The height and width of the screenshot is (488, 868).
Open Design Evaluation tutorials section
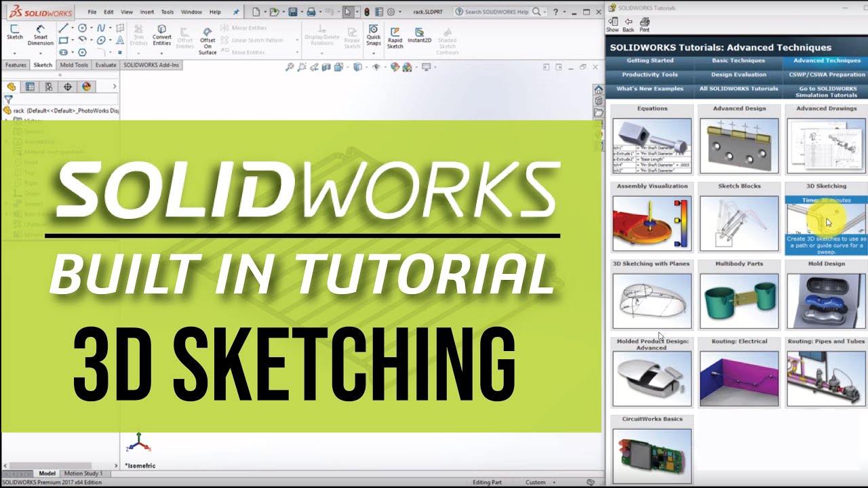click(738, 75)
